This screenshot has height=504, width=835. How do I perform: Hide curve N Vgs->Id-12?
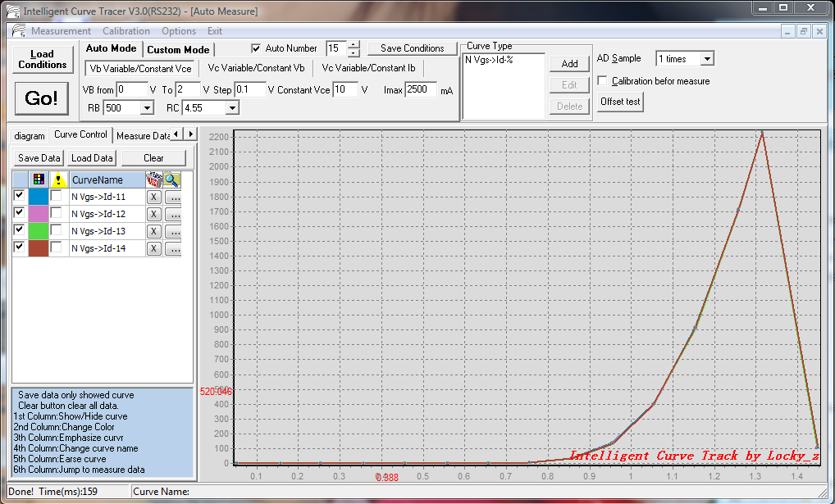[x=19, y=212]
